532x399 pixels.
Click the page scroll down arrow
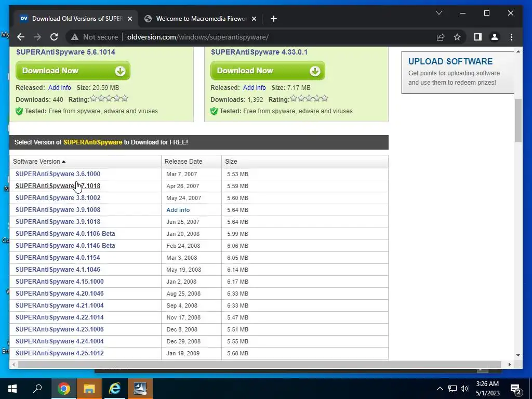518,355
